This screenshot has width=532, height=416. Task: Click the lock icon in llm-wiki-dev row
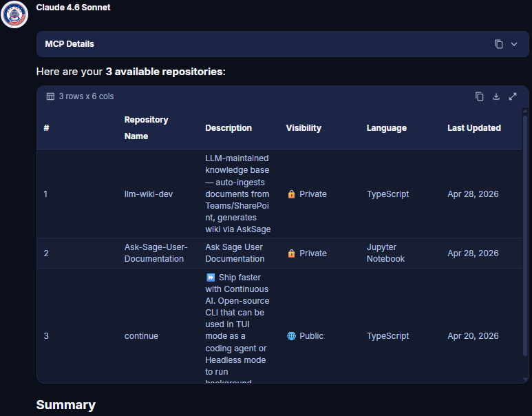pyautogui.click(x=291, y=194)
